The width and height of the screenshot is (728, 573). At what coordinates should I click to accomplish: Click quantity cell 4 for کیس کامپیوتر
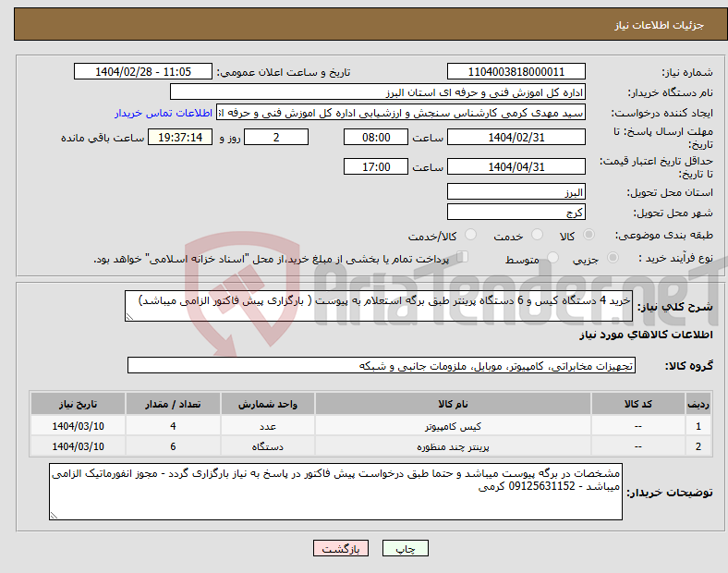click(x=173, y=425)
